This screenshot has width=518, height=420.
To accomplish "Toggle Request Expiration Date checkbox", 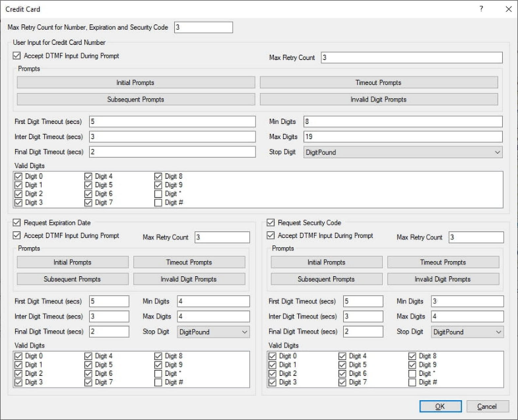I will click(x=17, y=223).
